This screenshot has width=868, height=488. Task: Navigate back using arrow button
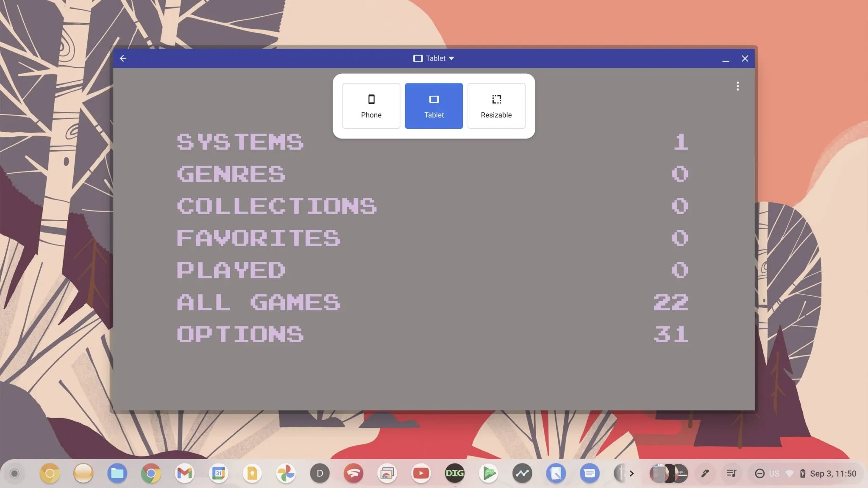point(123,58)
